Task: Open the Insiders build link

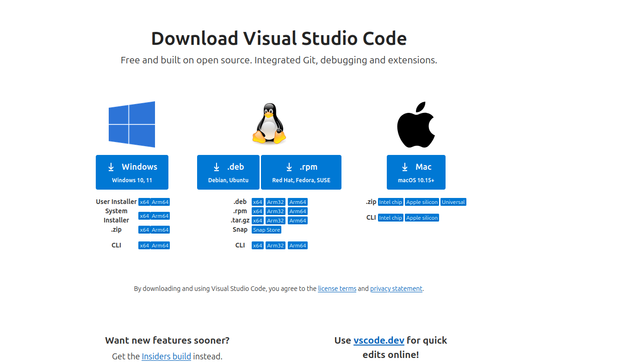Action: click(166, 357)
